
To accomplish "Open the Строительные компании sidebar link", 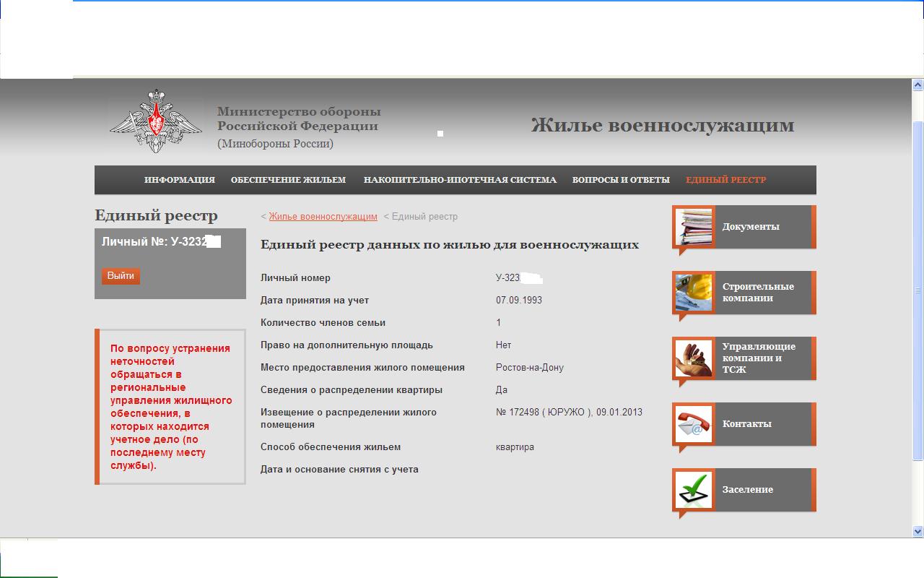I will 758,293.
